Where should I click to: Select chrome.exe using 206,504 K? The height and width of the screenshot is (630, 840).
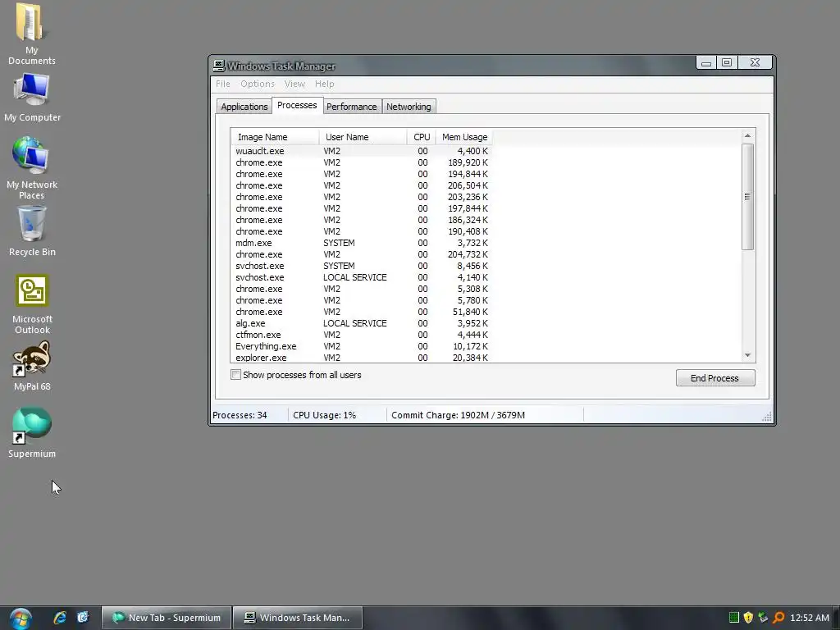point(362,186)
